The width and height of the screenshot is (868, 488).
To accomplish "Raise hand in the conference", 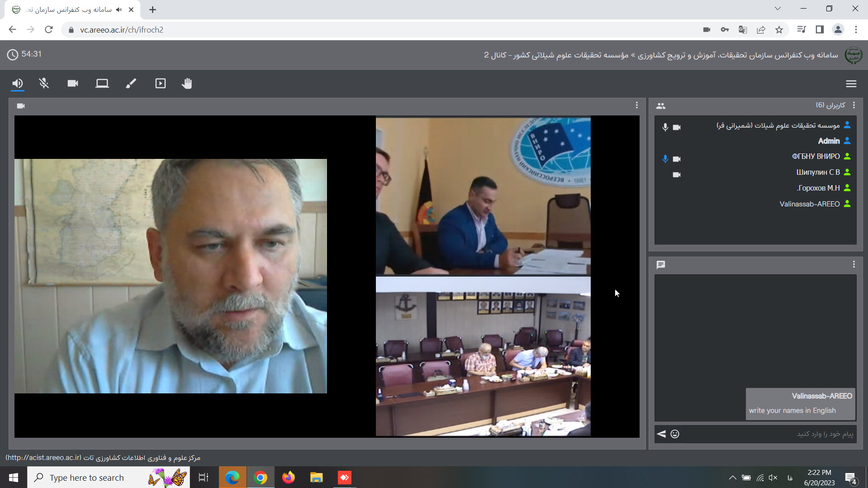I will pos(187,83).
